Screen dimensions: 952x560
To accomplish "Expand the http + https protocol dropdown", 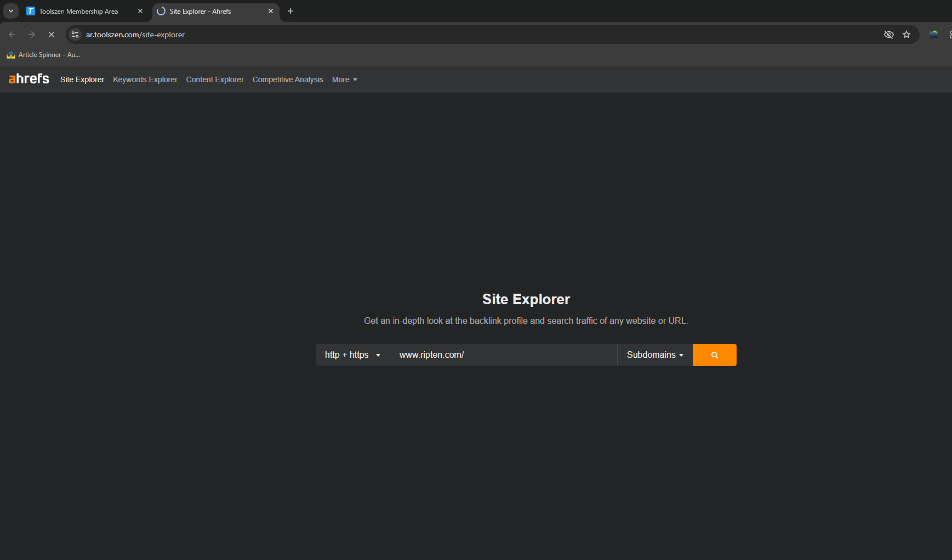I will pos(352,355).
